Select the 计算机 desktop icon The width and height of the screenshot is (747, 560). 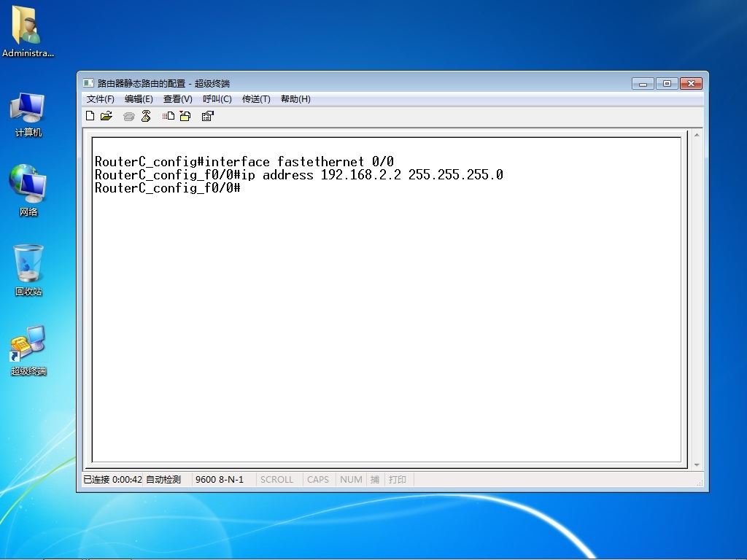pos(28,115)
